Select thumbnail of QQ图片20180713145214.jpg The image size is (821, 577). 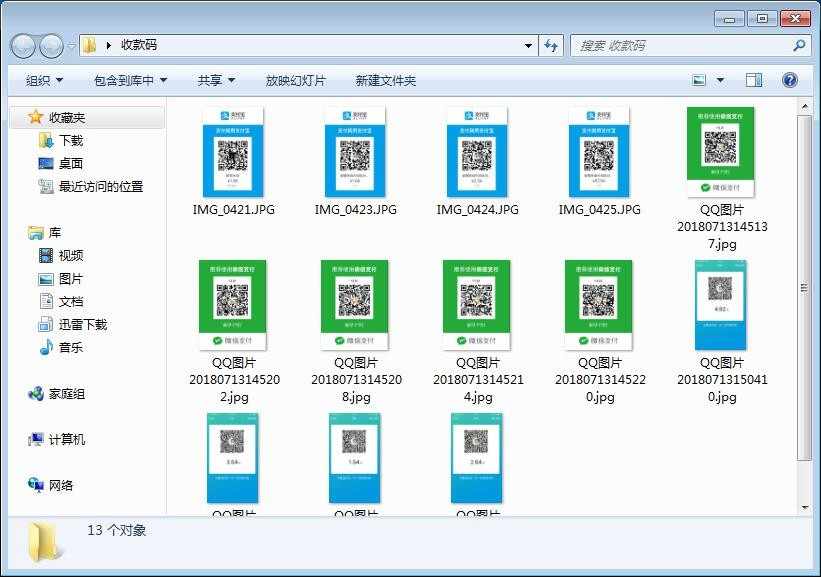tap(477, 305)
